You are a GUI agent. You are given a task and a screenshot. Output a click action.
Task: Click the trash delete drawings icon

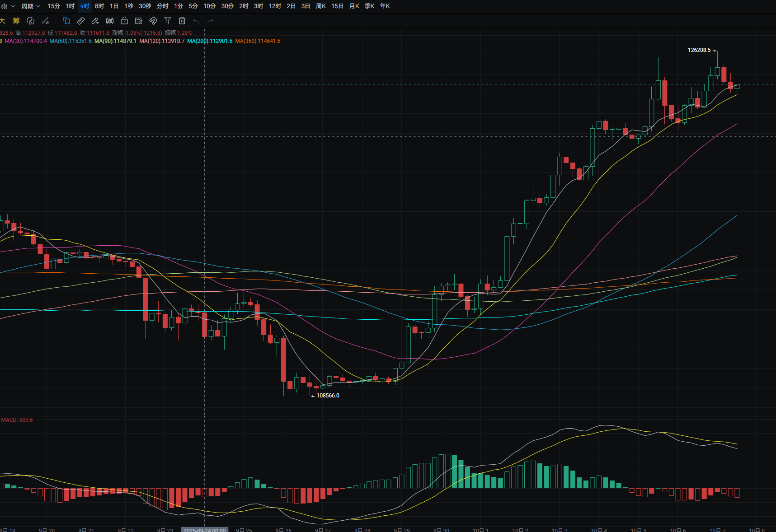point(182,21)
